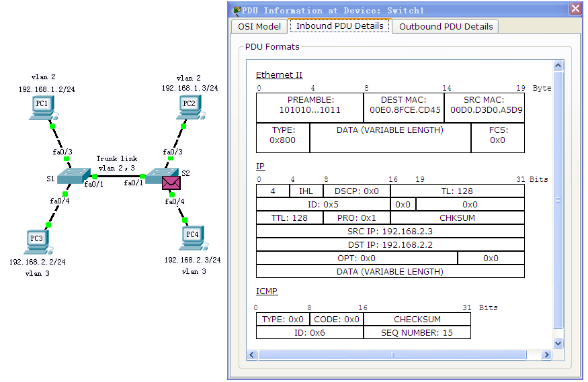The width and height of the screenshot is (588, 382).
Task: Select the Inbound PDU Details tab
Action: 340,26
